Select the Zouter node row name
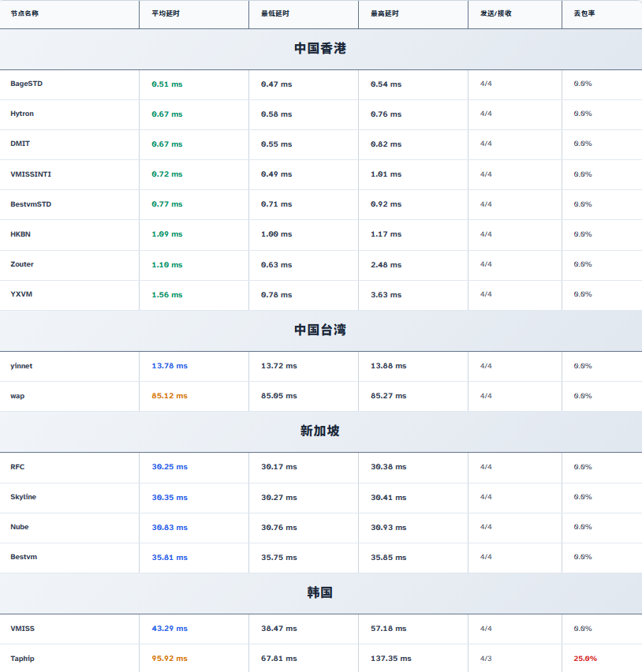Image resolution: width=642 pixels, height=672 pixels. [22, 264]
